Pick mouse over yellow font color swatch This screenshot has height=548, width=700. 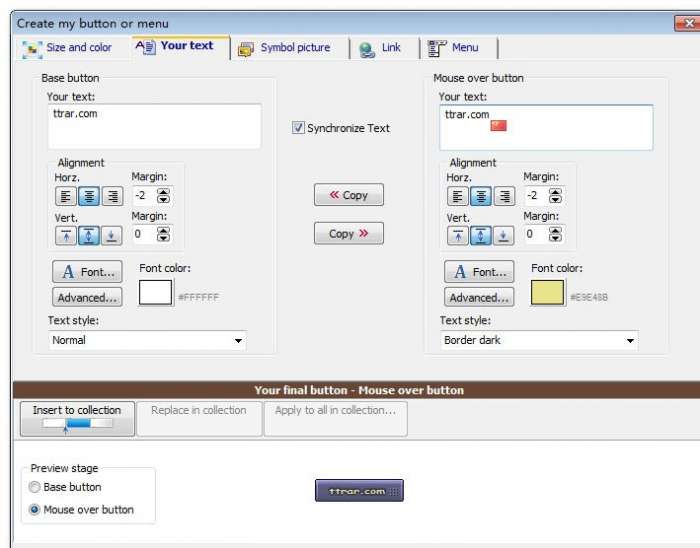[x=547, y=292]
